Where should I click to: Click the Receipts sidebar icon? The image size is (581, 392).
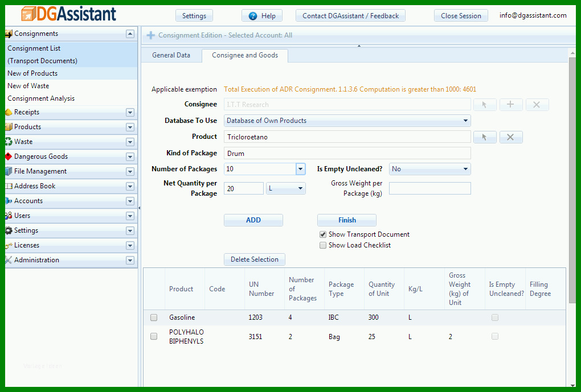click(x=9, y=112)
